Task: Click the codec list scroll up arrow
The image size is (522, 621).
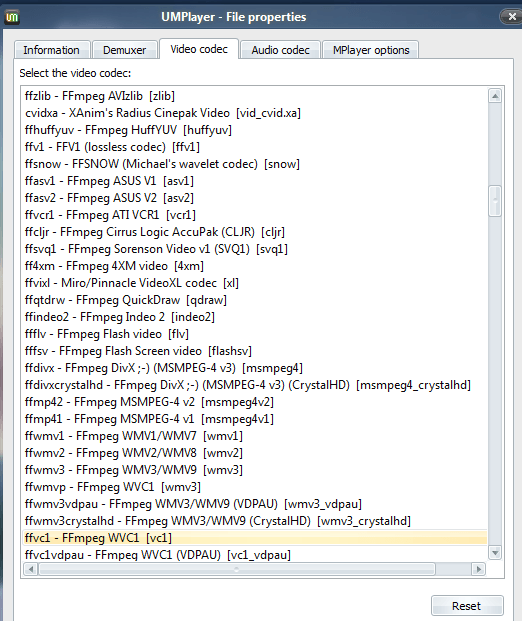Action: [495, 96]
